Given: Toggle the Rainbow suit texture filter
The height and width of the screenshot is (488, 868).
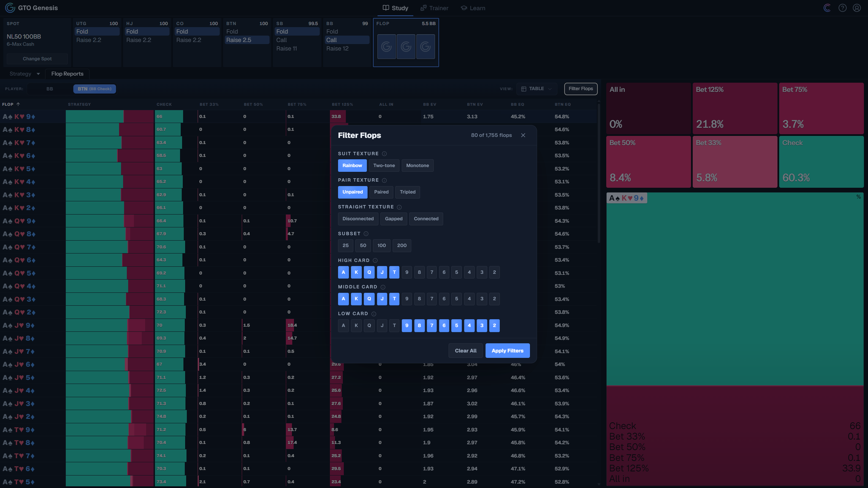Looking at the screenshot, I should click(352, 166).
